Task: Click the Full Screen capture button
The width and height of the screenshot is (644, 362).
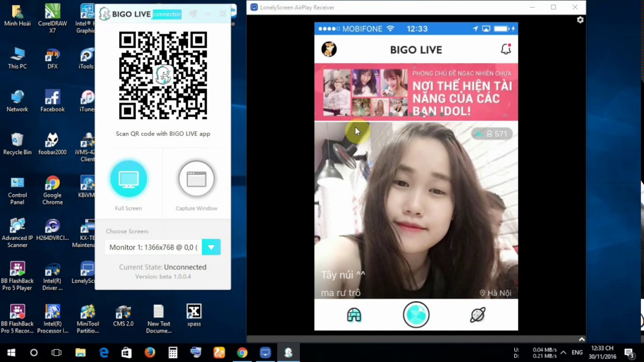Action: pos(128,179)
